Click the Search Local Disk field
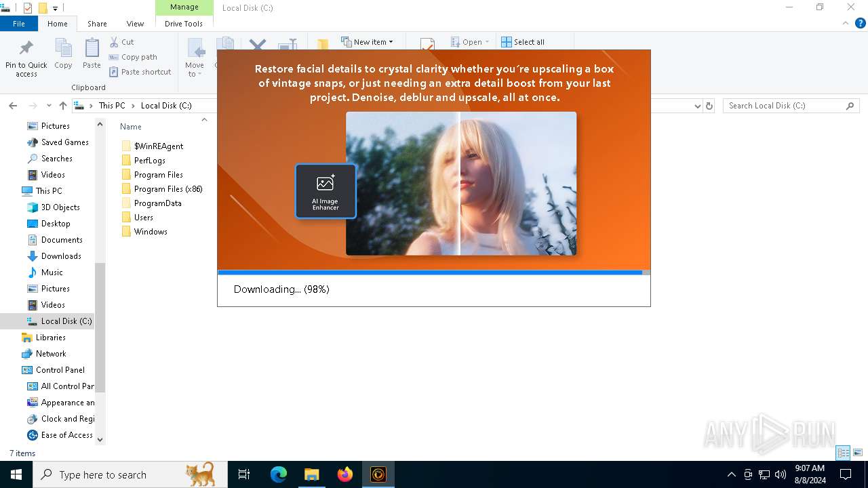 pos(791,106)
